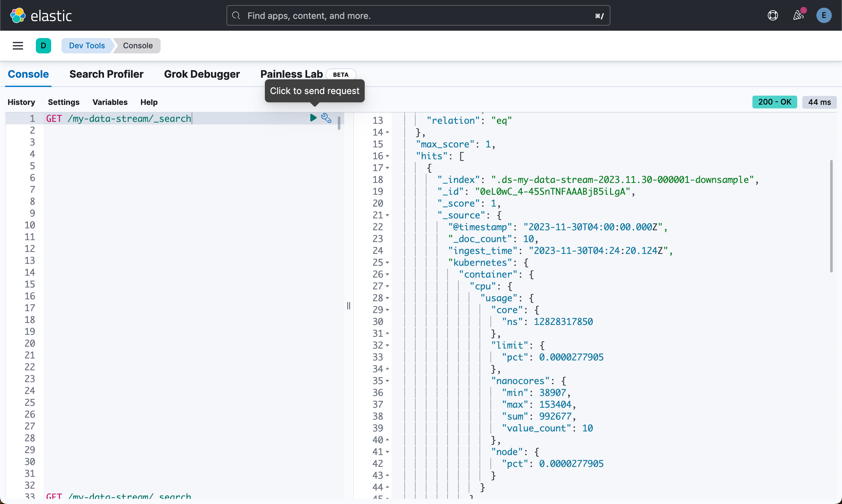
Task: Open the main navigation hamburger menu
Action: tap(18, 45)
